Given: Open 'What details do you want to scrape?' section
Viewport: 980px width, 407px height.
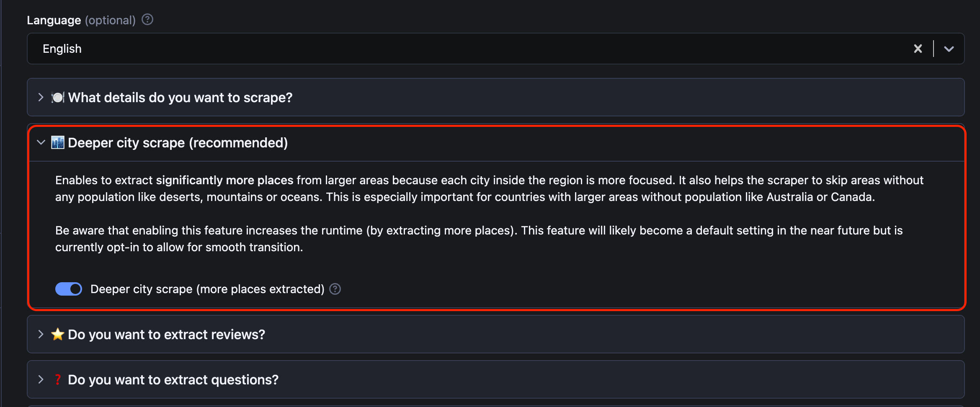Looking at the screenshot, I should coord(180,98).
